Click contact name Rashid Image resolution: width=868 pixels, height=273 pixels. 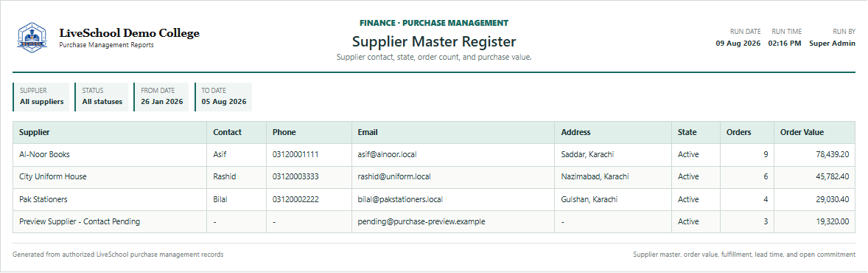(224, 177)
